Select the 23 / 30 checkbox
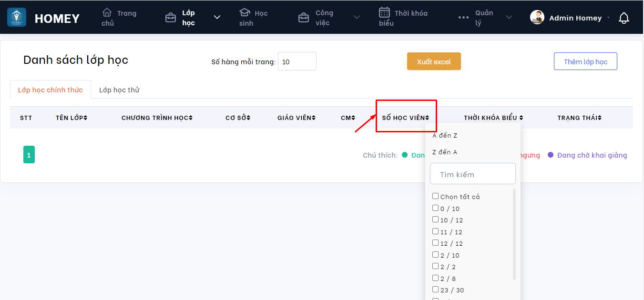The image size is (644, 300). coord(435,290)
